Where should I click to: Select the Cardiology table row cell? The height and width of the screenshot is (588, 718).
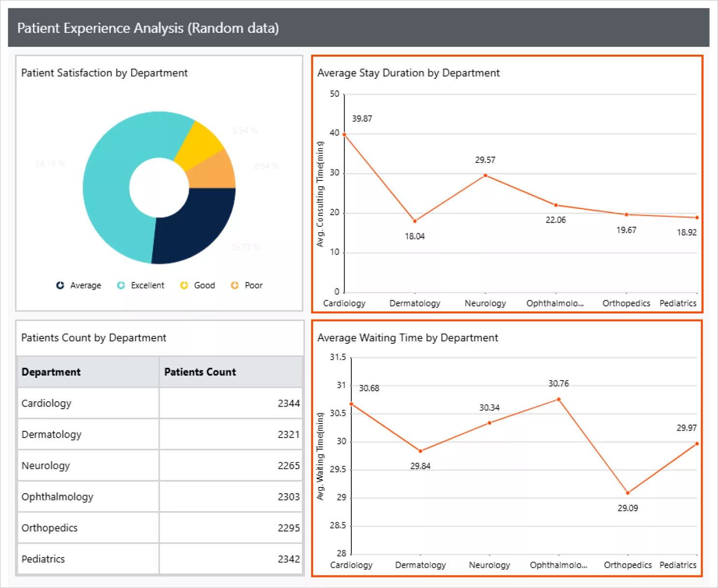(x=88, y=403)
